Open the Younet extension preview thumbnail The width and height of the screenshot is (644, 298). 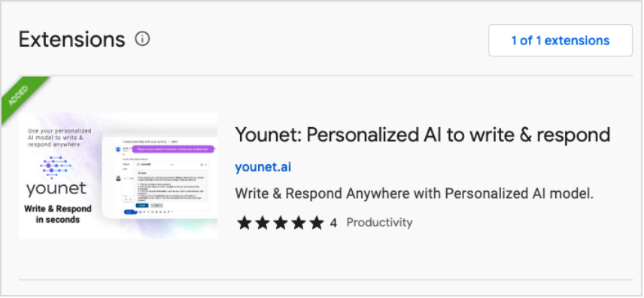pyautogui.click(x=118, y=175)
